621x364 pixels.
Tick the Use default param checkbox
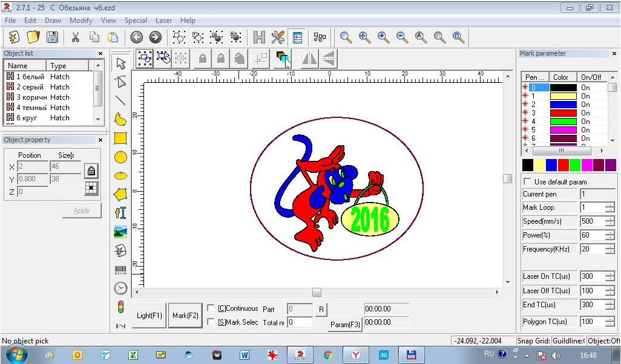[527, 182]
